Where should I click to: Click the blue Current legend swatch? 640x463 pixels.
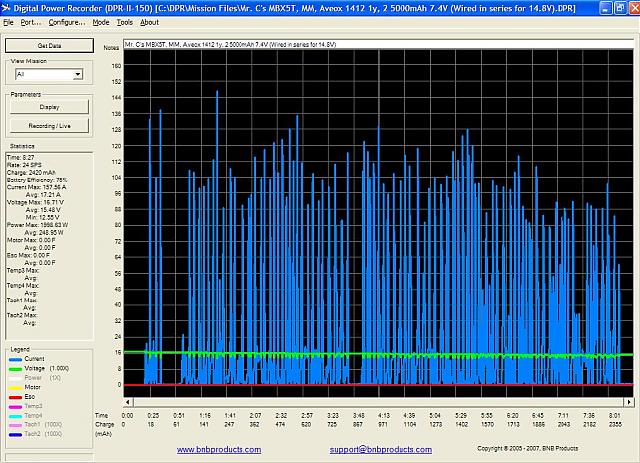(13, 358)
